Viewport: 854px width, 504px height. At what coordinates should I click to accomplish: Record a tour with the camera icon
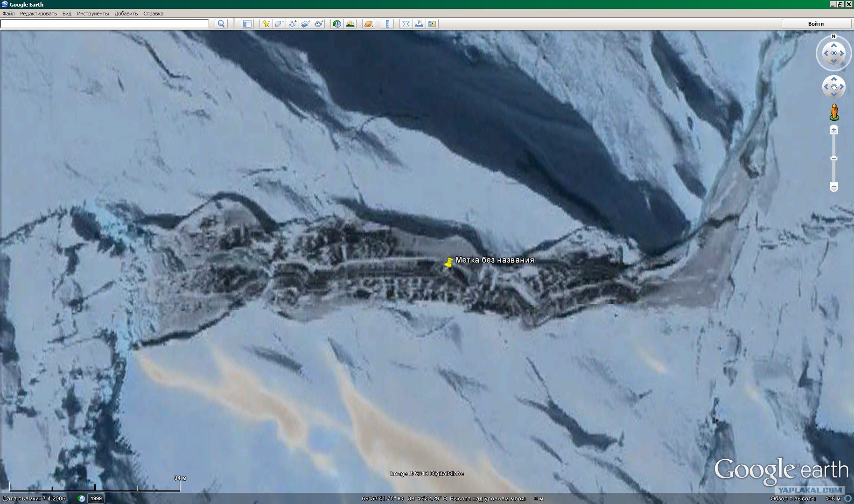pyautogui.click(x=319, y=24)
